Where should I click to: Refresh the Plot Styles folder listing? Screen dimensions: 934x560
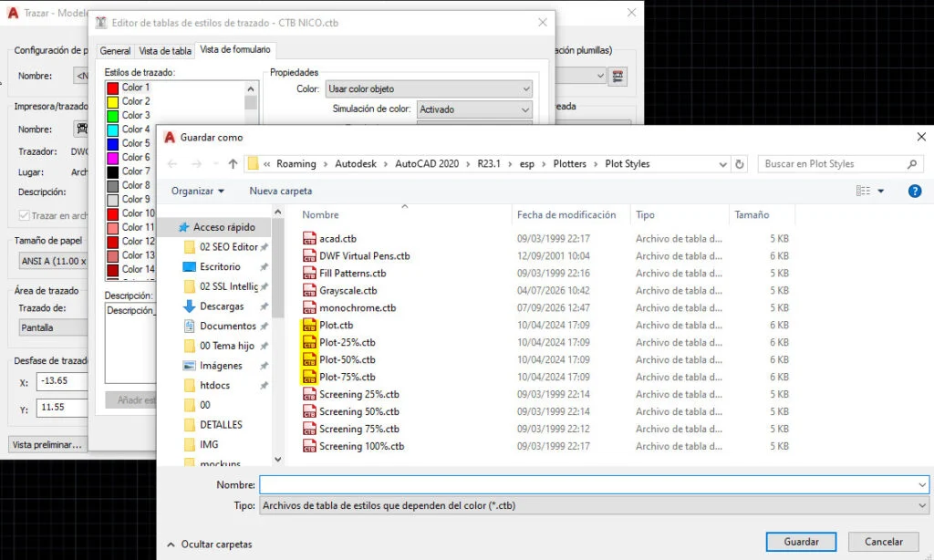point(739,164)
